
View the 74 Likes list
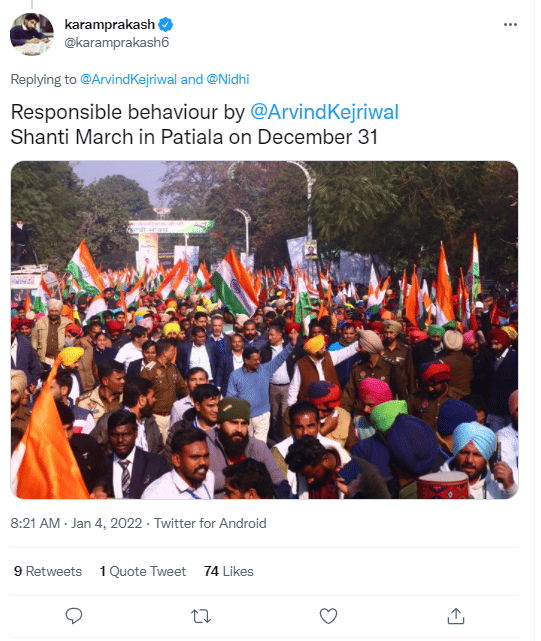229,571
